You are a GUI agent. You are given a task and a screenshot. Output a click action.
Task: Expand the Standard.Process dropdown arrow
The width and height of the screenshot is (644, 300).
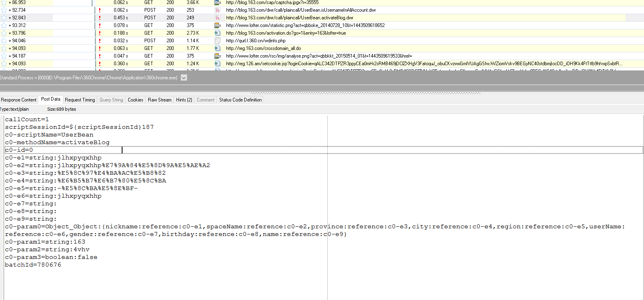184,78
